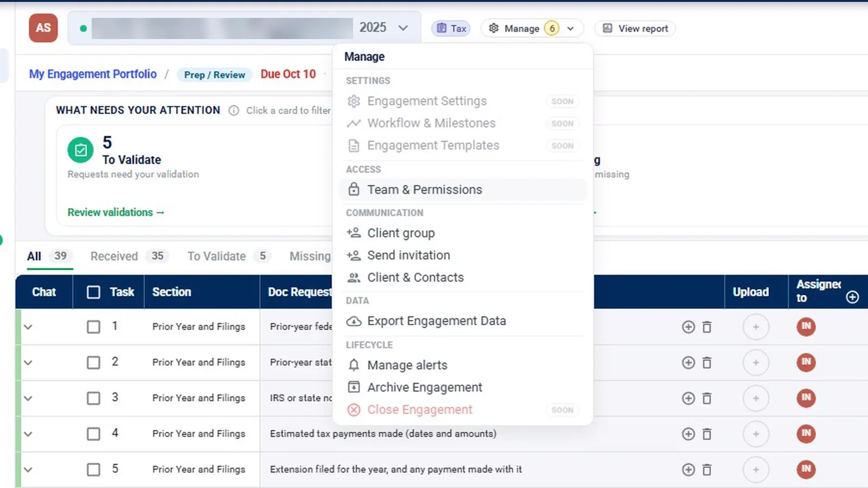Click the IN assignee avatar in task 1 row
868x488 pixels.
pyautogui.click(x=806, y=326)
